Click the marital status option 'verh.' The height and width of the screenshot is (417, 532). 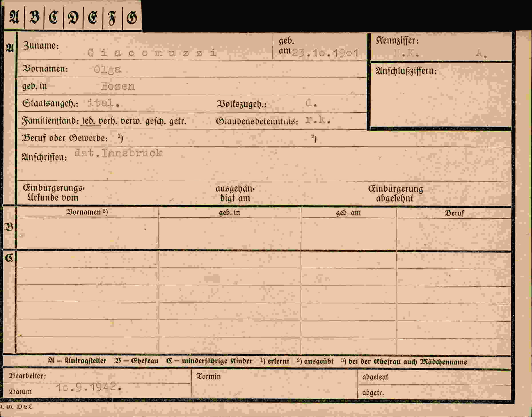(108, 121)
